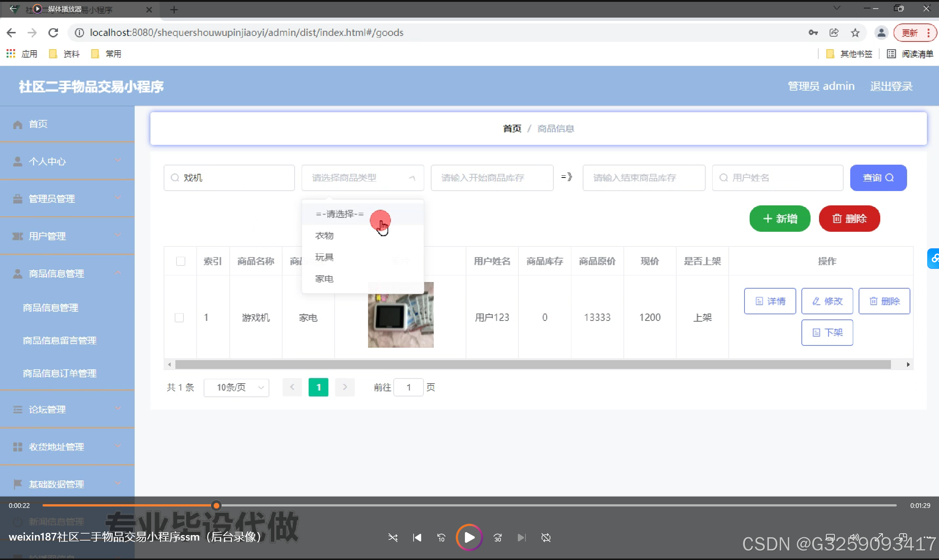Bookmark this page with the star icon
The image size is (939, 560).
tap(855, 33)
